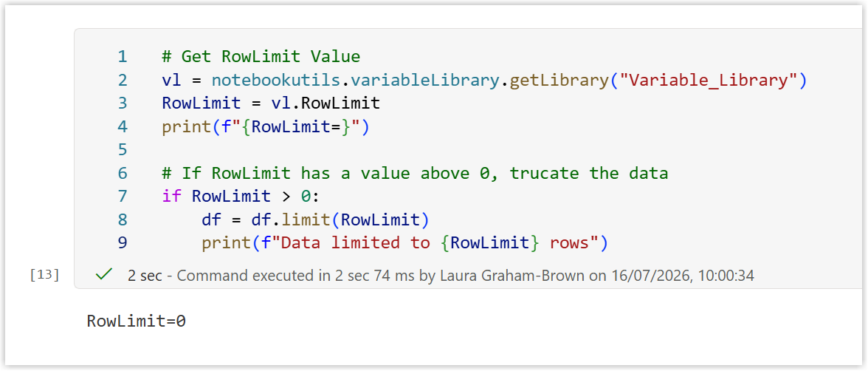Click line number 5 in the gutter

point(122,150)
